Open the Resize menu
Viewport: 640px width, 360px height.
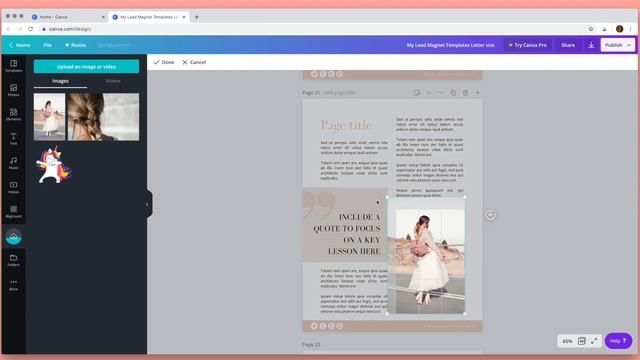[76, 45]
